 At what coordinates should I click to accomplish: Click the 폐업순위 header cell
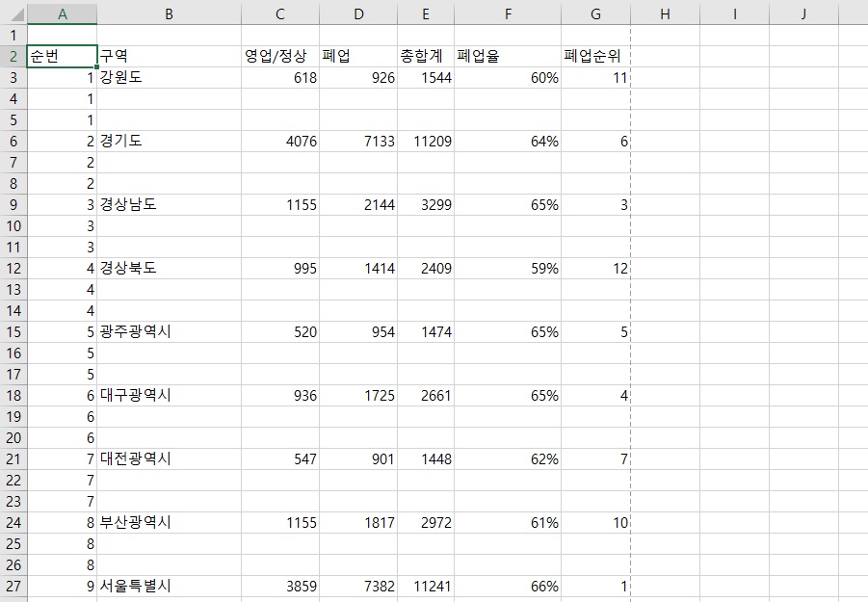point(595,57)
